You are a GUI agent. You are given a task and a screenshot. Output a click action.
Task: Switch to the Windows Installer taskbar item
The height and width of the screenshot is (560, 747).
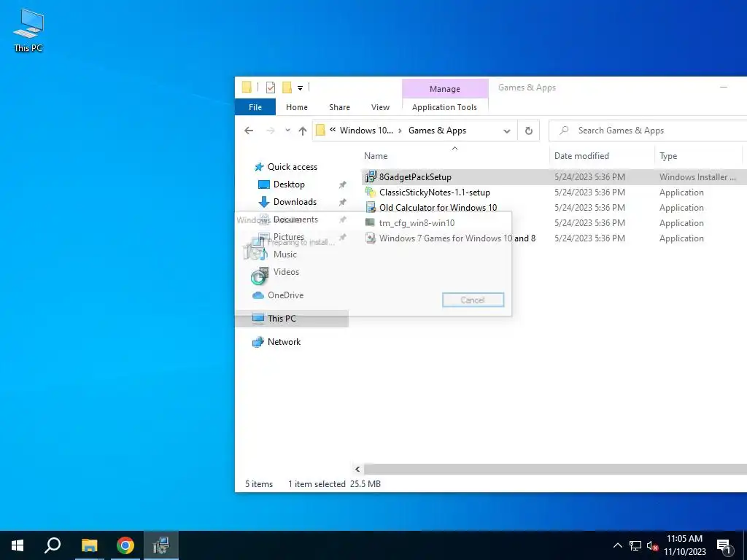pyautogui.click(x=161, y=545)
